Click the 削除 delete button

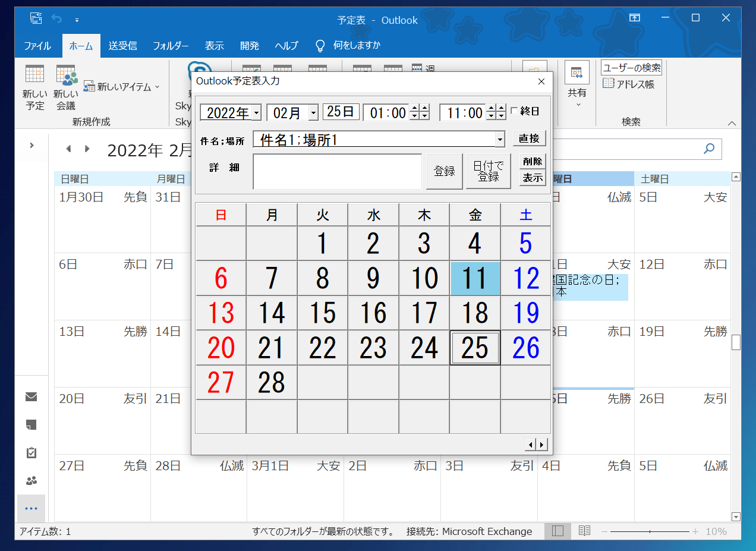[x=533, y=161]
